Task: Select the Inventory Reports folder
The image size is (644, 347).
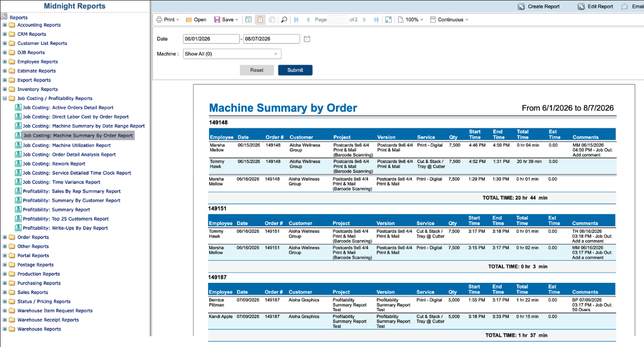Action: point(38,89)
